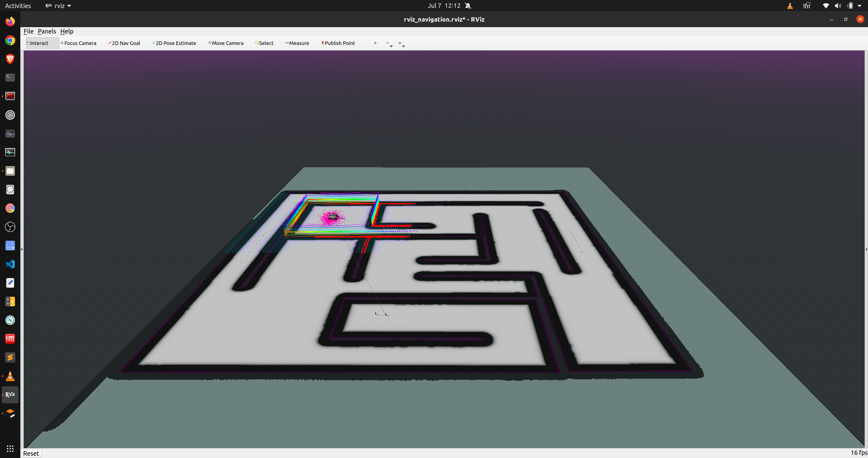
Task: Open the Help menu
Action: [67, 31]
